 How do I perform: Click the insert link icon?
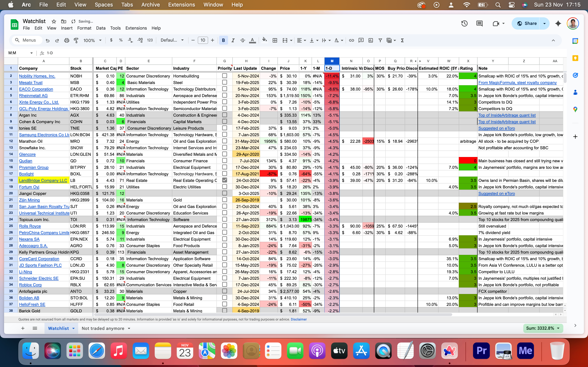(351, 40)
